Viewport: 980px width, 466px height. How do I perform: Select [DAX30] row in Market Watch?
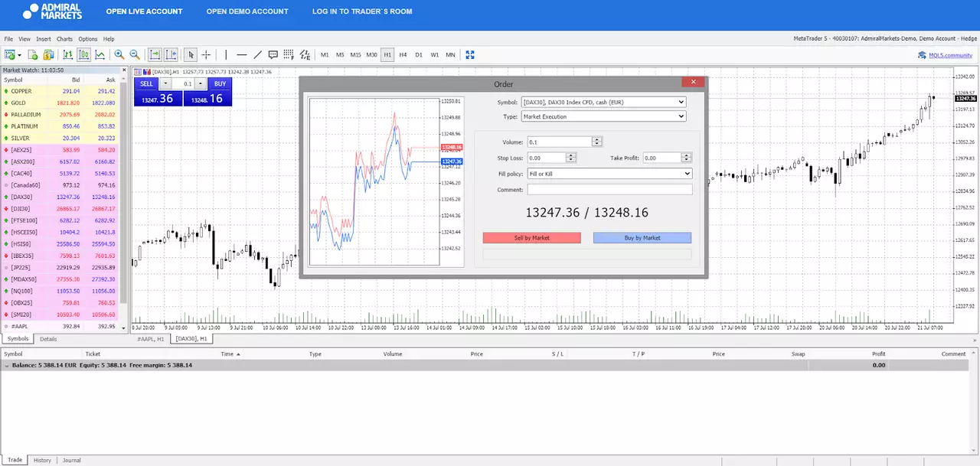(x=60, y=197)
